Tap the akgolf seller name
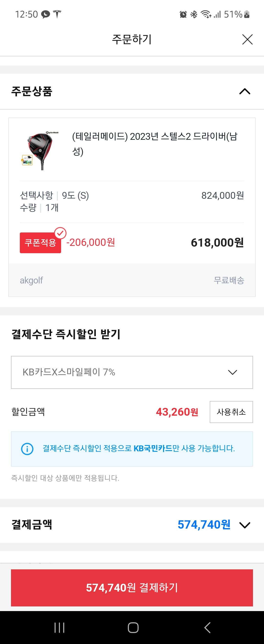The width and height of the screenshot is (264, 644). (x=31, y=280)
